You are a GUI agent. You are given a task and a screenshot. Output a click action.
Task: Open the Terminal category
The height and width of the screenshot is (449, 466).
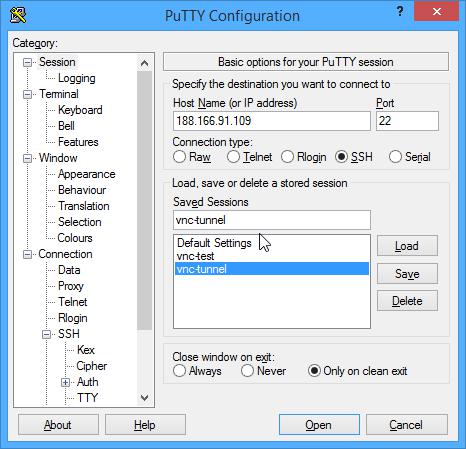tap(59, 94)
